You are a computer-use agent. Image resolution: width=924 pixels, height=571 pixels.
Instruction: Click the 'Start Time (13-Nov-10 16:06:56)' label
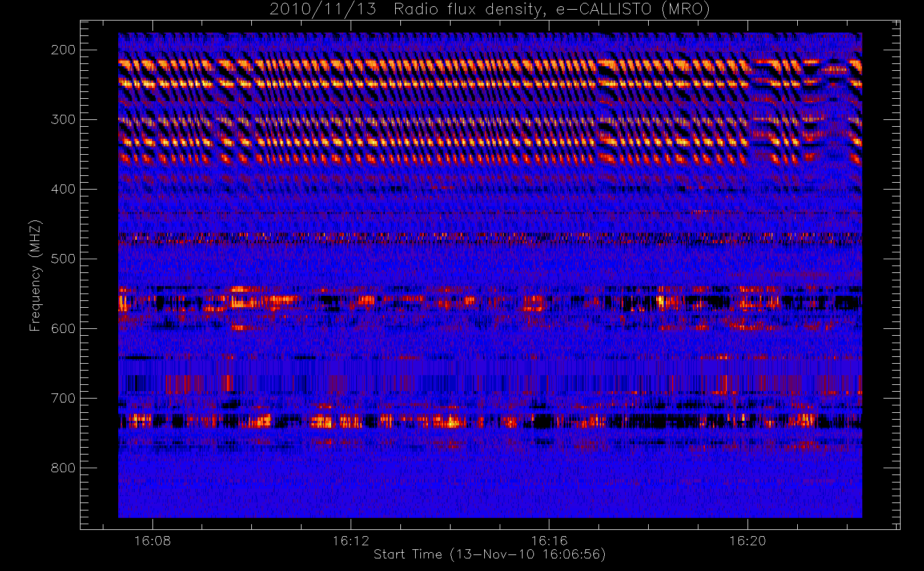click(x=489, y=554)
